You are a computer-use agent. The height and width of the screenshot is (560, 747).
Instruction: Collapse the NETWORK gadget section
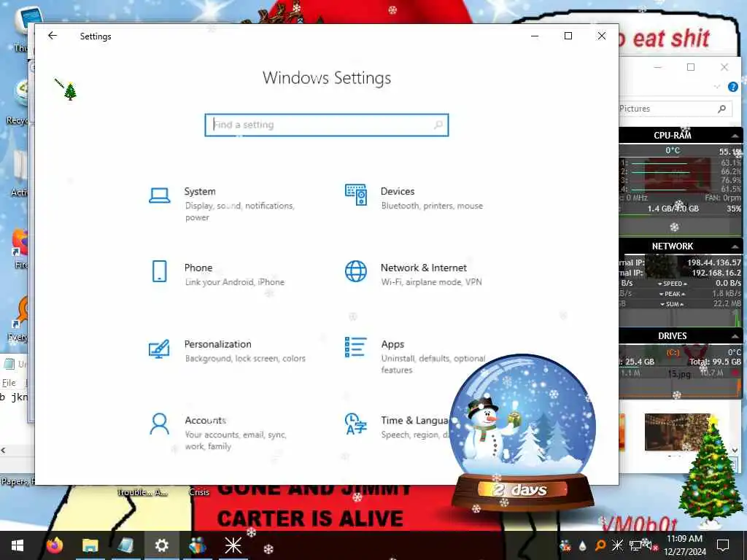735,246
